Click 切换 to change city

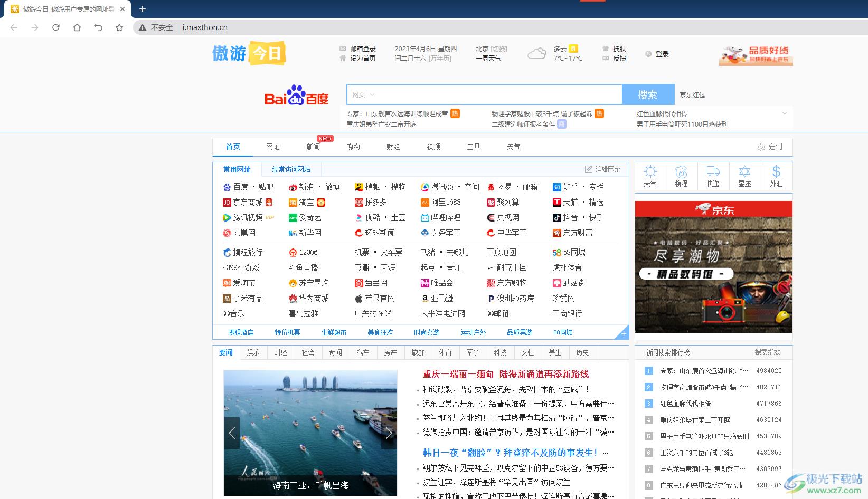(x=499, y=49)
